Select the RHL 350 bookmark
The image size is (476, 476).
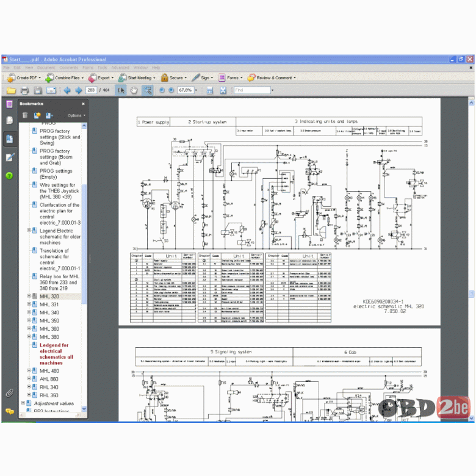click(49, 395)
